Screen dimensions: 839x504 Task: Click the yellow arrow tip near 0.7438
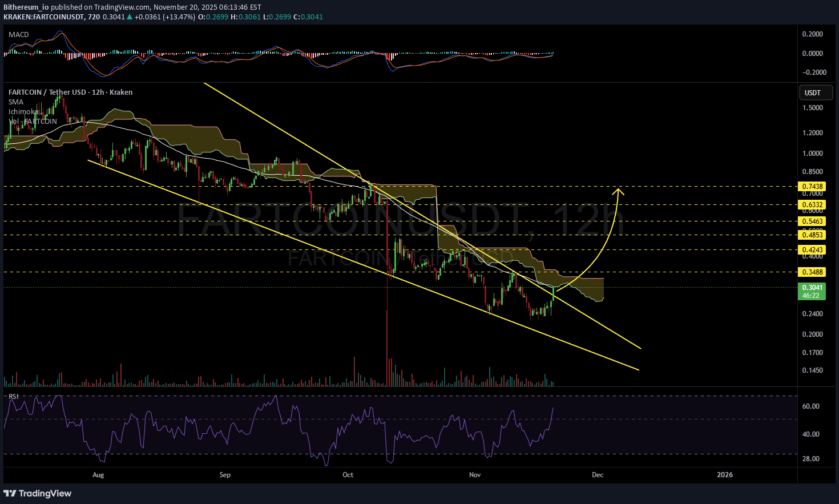[619, 189]
